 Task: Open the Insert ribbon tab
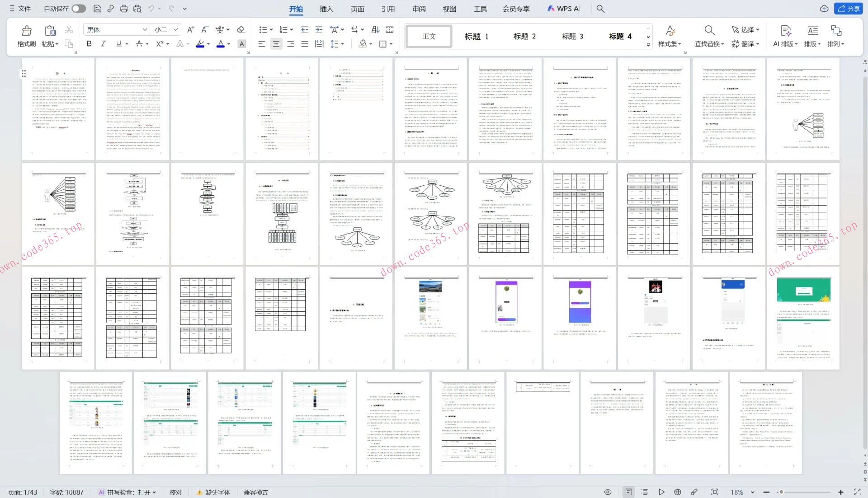coord(326,9)
